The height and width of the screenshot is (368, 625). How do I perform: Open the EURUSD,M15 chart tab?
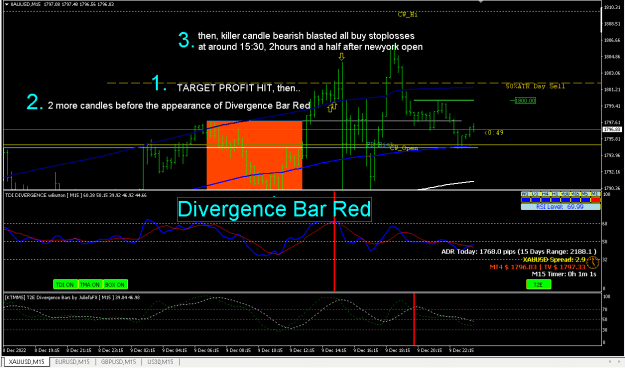(x=72, y=362)
